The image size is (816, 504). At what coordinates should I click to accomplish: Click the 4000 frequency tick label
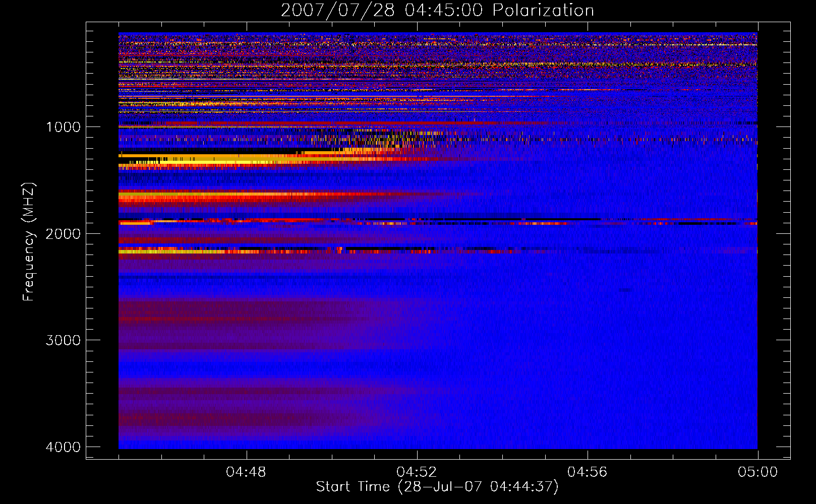(x=63, y=447)
